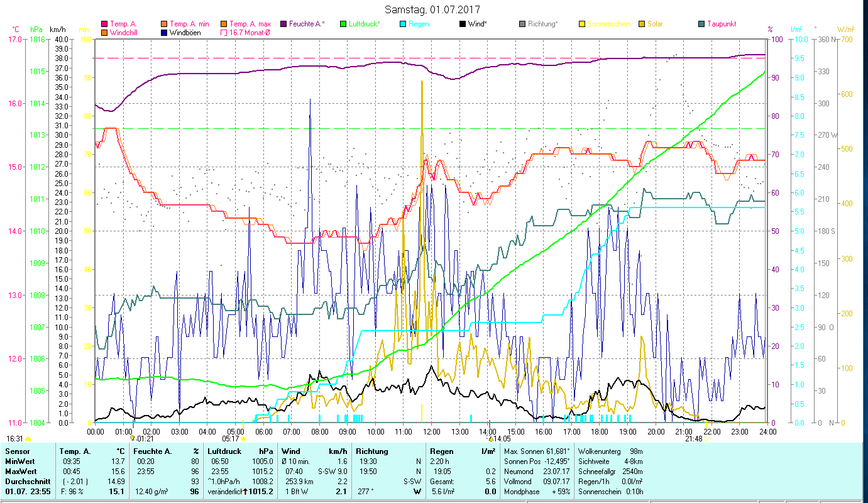Screen dimensions: 868x503
Task: Click the red pressure trend arrow
Action: [x=244, y=491]
